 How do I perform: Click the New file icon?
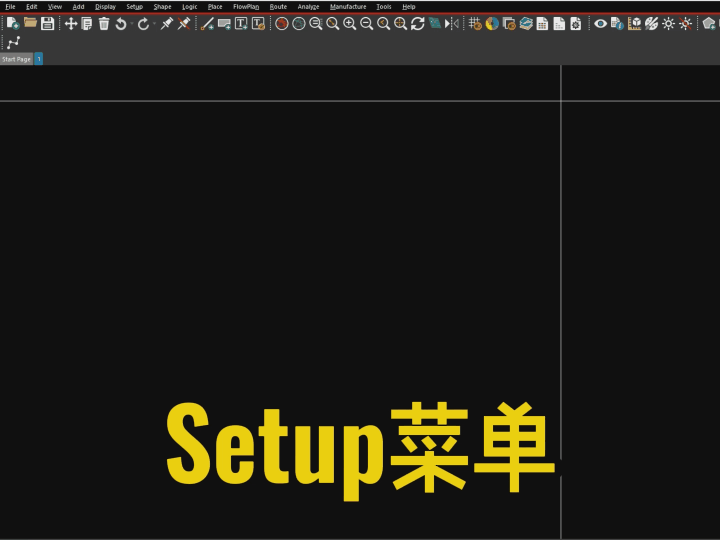pos(13,23)
